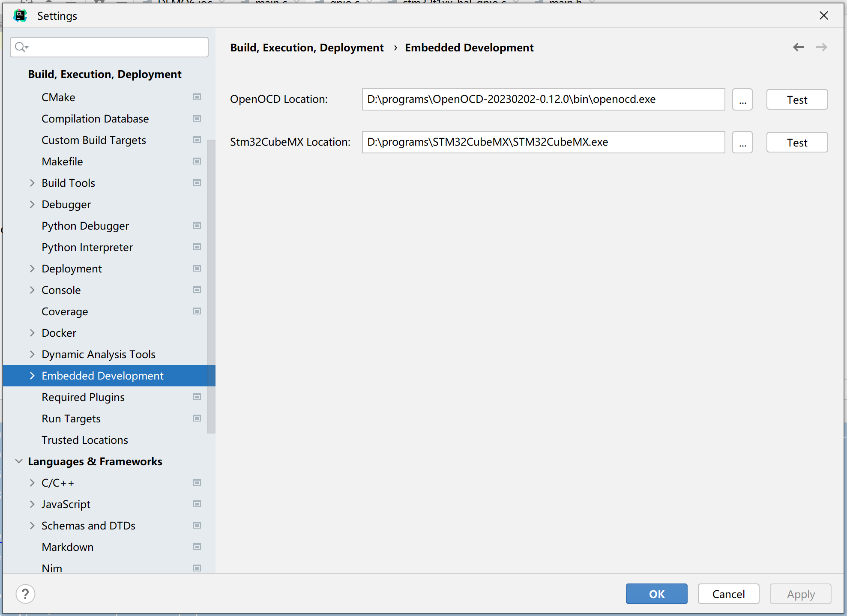
Task: Open the help question mark icon
Action: 25,594
